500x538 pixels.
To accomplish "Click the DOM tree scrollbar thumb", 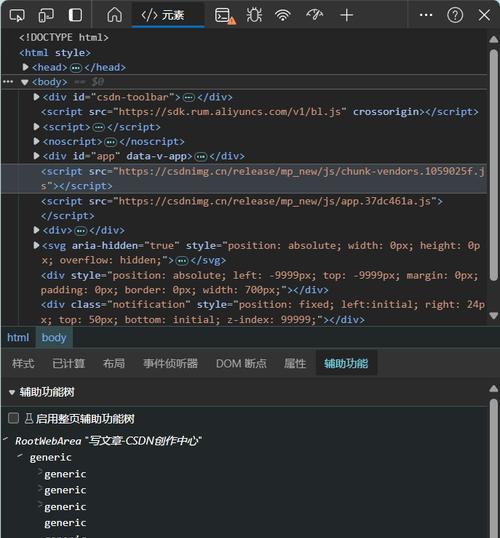I will tap(493, 165).
